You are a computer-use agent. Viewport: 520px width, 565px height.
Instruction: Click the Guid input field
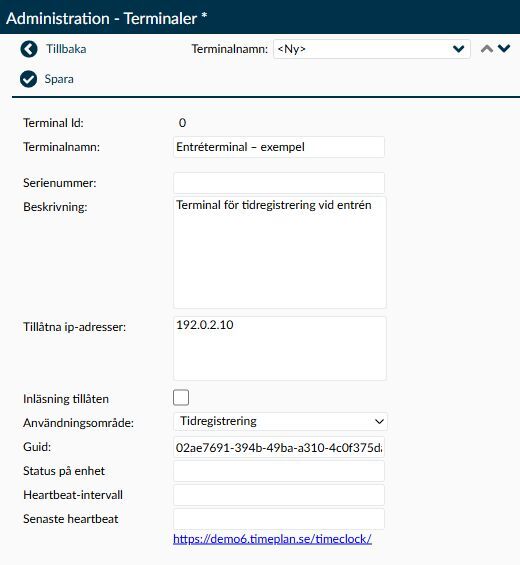coord(279,448)
